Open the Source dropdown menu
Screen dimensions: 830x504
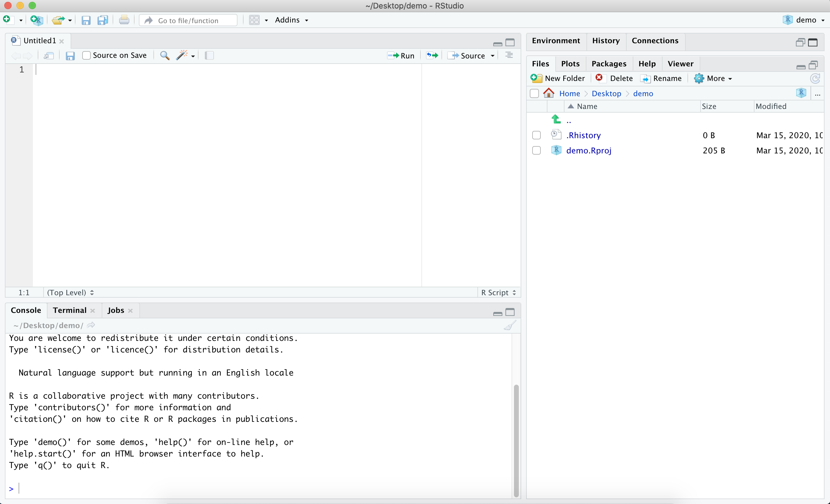pos(493,54)
